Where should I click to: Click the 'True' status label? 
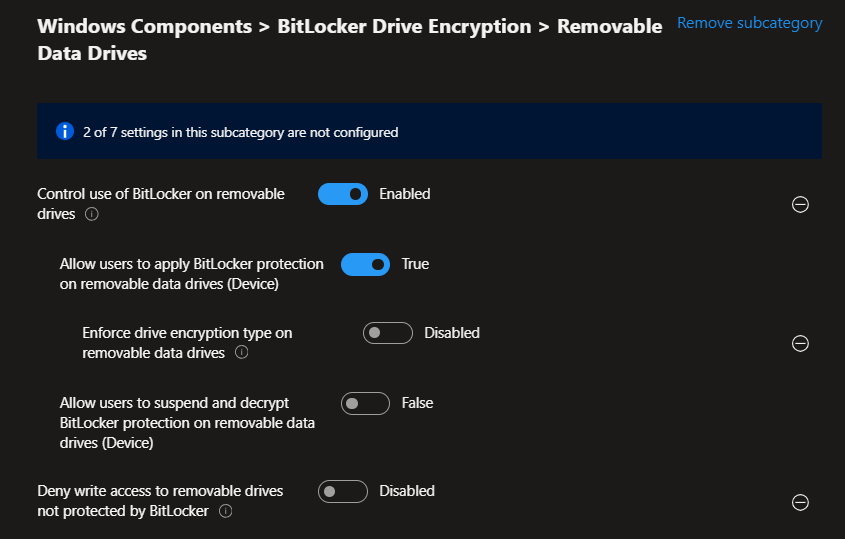coord(415,264)
